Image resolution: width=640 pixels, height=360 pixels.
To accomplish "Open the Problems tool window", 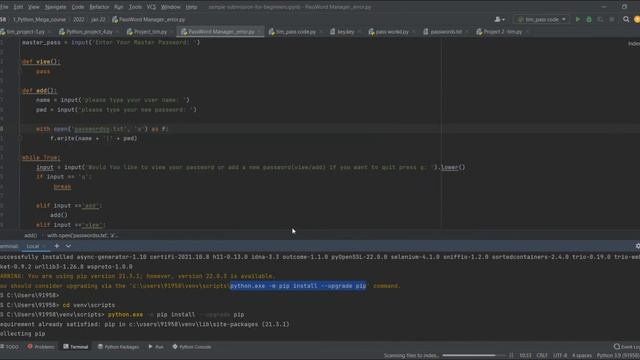I will [41, 347].
